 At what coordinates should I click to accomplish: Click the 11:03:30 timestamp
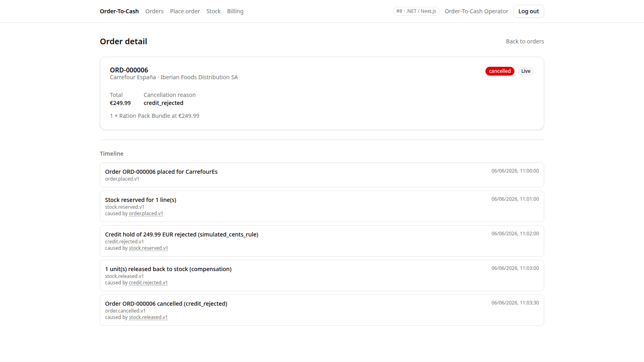pyautogui.click(x=515, y=303)
